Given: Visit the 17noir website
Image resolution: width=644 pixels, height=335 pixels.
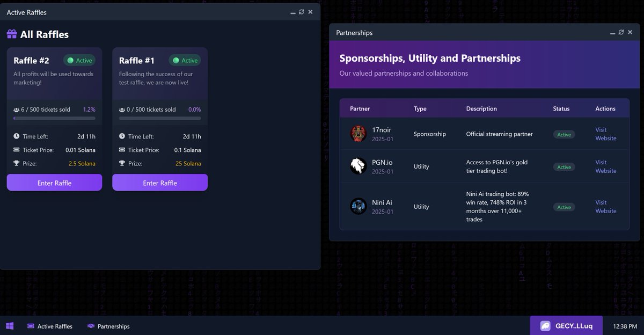Looking at the screenshot, I should tap(606, 134).
